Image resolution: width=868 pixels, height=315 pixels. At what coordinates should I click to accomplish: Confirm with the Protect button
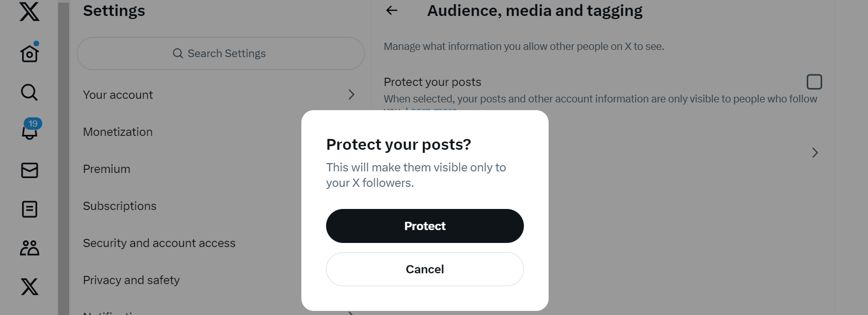click(x=424, y=225)
